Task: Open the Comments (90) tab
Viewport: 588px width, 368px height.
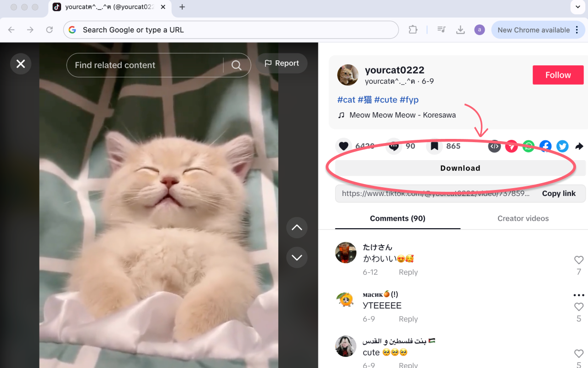Action: 397,218
